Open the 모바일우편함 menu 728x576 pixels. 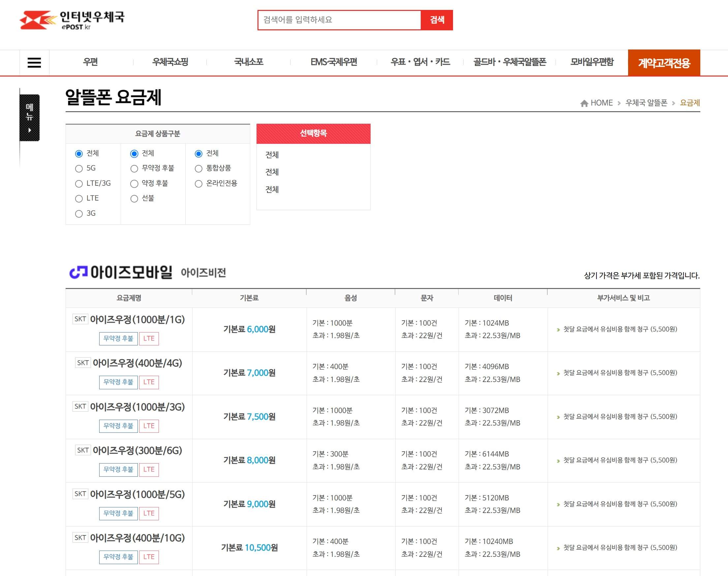592,62
